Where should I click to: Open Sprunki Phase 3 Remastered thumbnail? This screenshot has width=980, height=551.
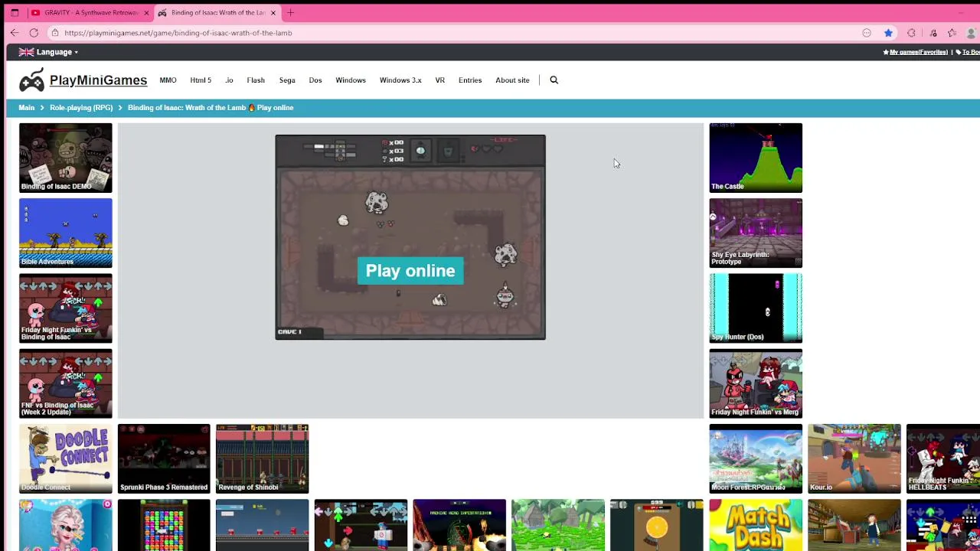[164, 459]
